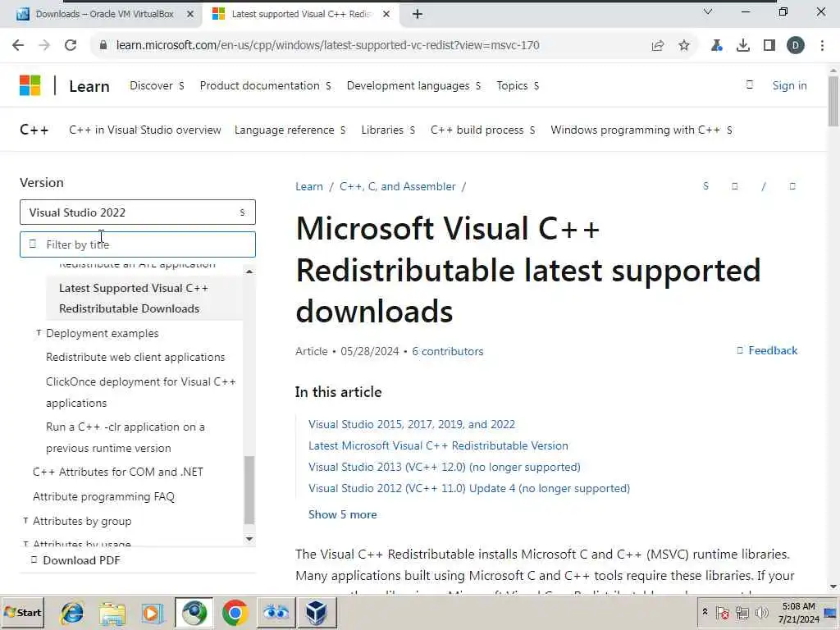
Task: Click the address bar URL
Action: point(327,46)
